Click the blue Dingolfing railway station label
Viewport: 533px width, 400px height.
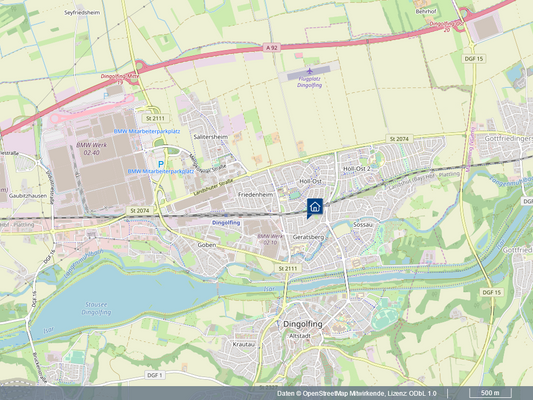pos(226,223)
